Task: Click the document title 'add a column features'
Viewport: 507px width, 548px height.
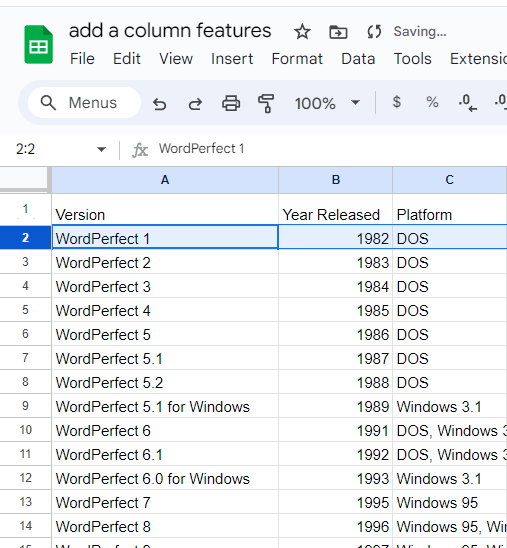Action: [170, 31]
